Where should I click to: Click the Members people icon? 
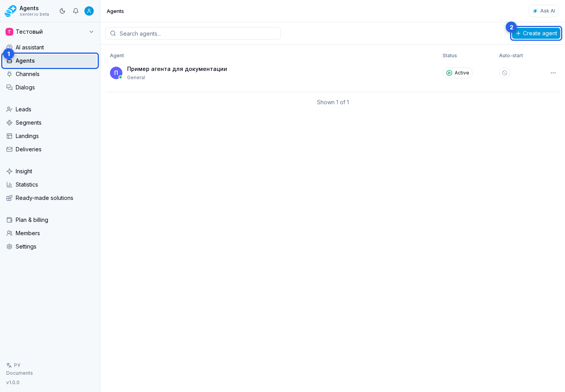pyautogui.click(x=9, y=233)
